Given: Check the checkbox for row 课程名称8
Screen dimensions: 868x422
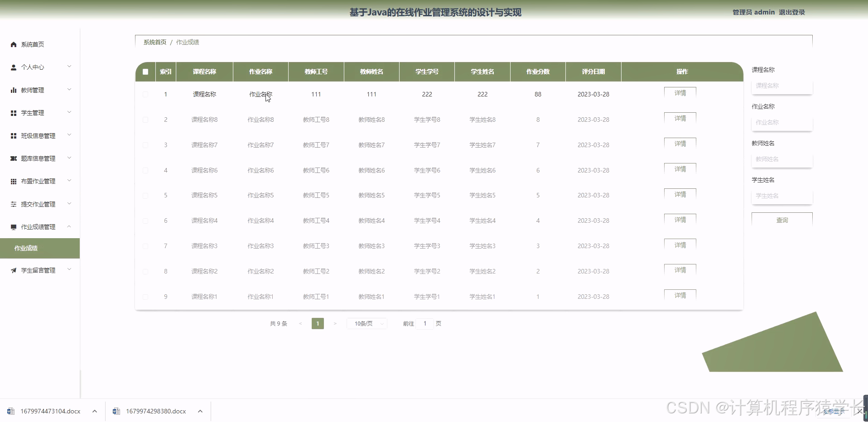Looking at the screenshot, I should [x=145, y=120].
